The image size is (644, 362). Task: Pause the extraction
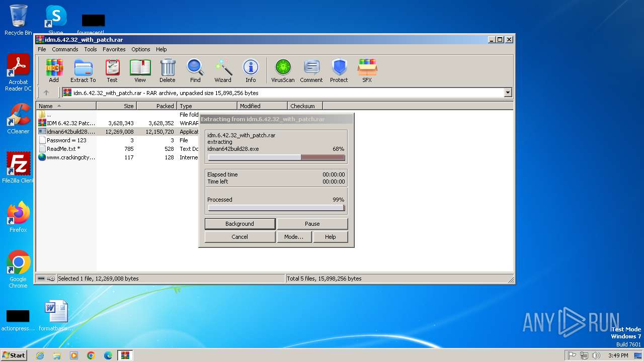pos(312,224)
